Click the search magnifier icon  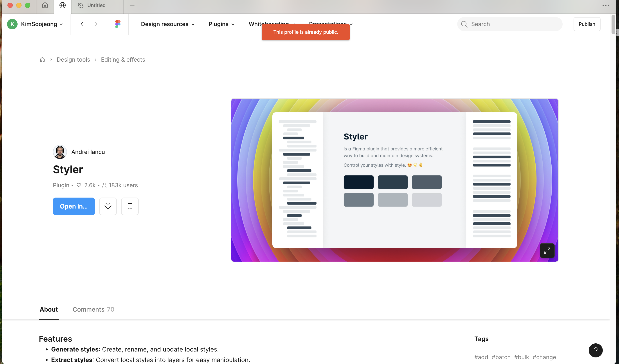[464, 24]
